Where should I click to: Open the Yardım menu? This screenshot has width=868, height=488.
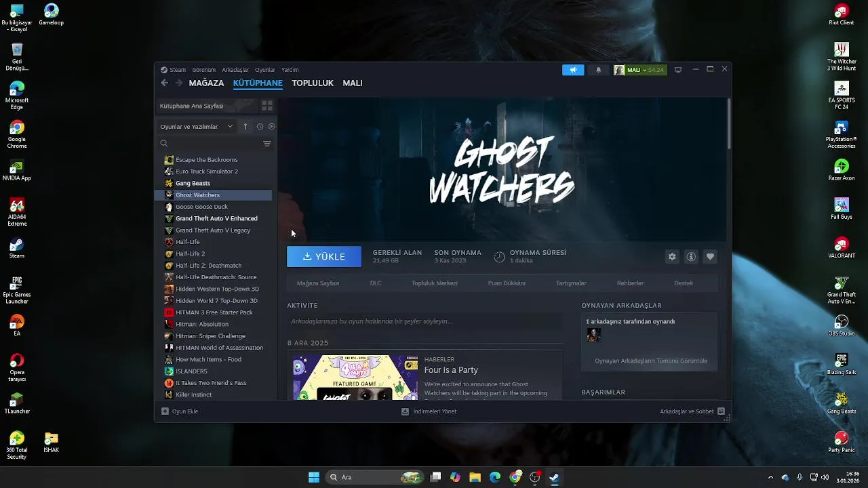coord(290,70)
